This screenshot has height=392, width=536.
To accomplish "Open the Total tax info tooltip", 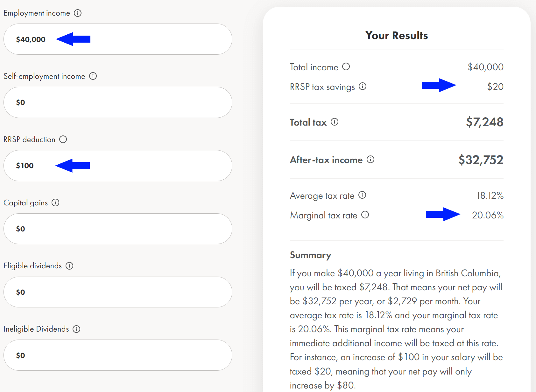I will pyautogui.click(x=335, y=121).
